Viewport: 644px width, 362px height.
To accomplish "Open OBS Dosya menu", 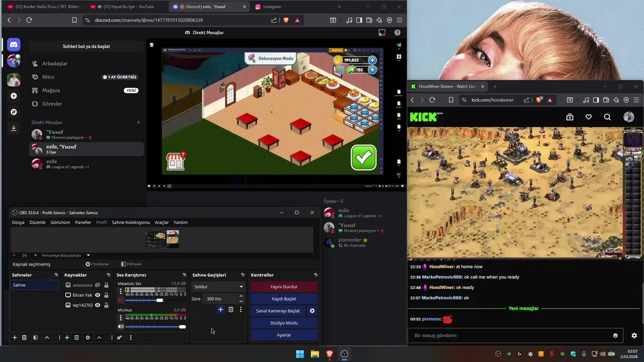I will tap(18, 222).
